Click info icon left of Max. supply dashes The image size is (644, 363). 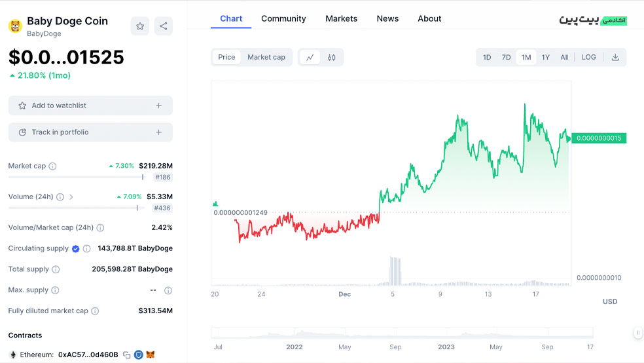pyautogui.click(x=55, y=290)
